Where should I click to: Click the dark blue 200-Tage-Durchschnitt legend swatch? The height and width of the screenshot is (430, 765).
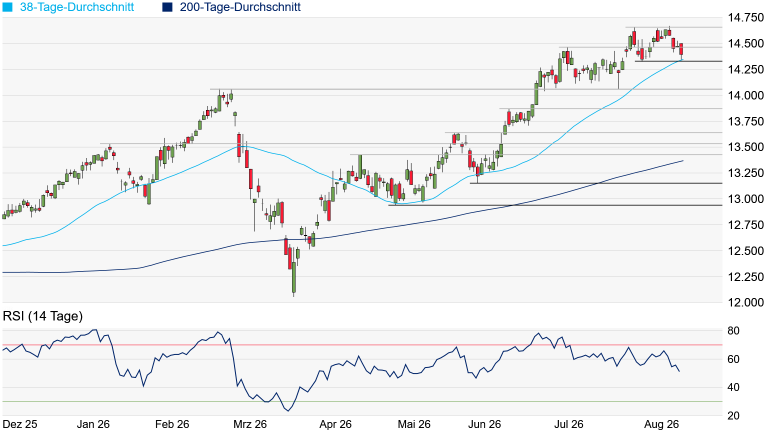tap(167, 7)
